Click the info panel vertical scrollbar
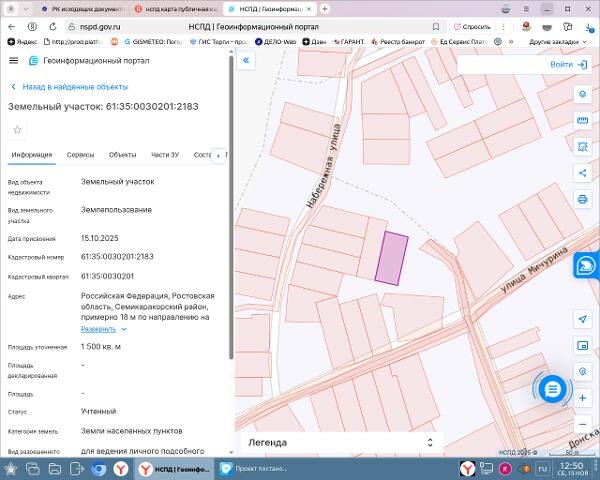Image resolution: width=600 pixels, height=480 pixels. (231, 209)
